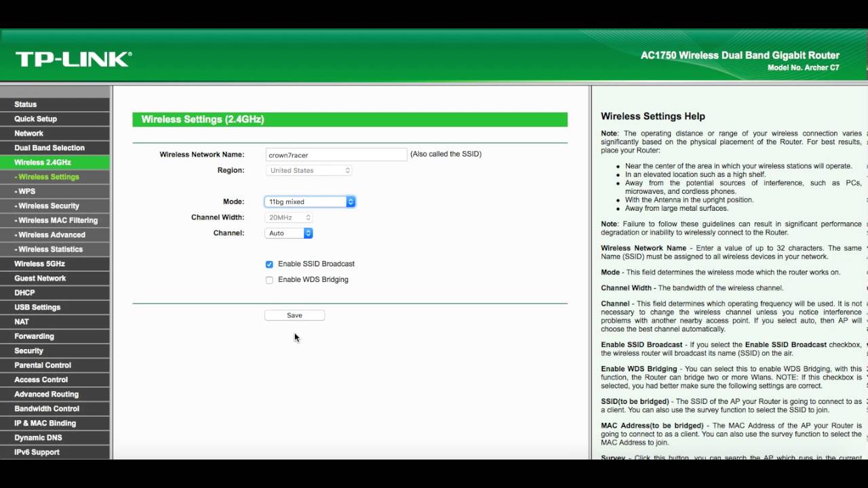868x488 pixels.
Task: Click the Wireless Network Name field
Action: pyautogui.click(x=336, y=155)
